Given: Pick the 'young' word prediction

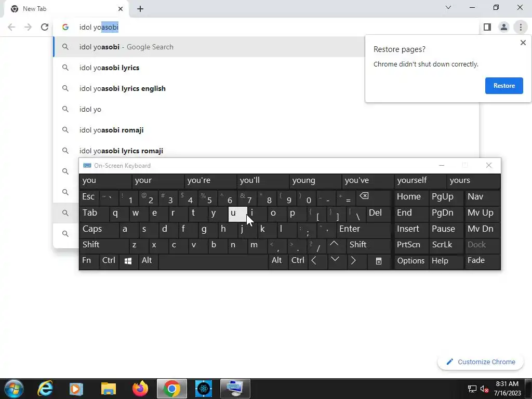Looking at the screenshot, I should tap(315, 181).
